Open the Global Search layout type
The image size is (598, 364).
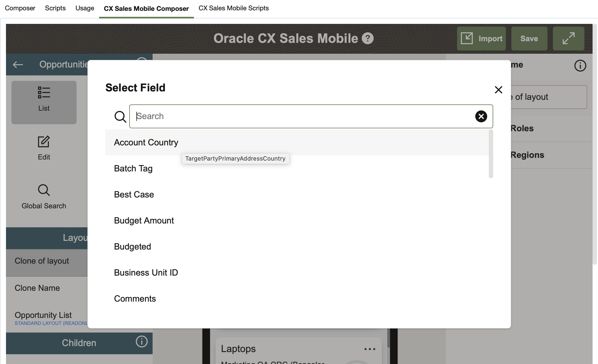44,197
